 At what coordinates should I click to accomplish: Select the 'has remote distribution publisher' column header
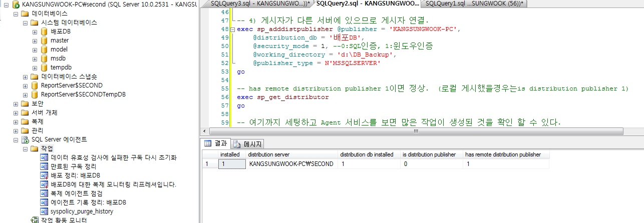pyautogui.click(x=506, y=154)
